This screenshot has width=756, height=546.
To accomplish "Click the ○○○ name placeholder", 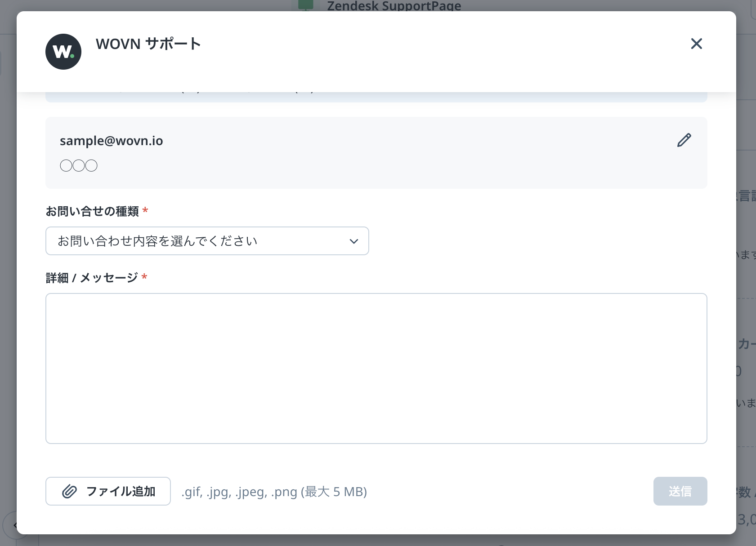I will coord(79,166).
